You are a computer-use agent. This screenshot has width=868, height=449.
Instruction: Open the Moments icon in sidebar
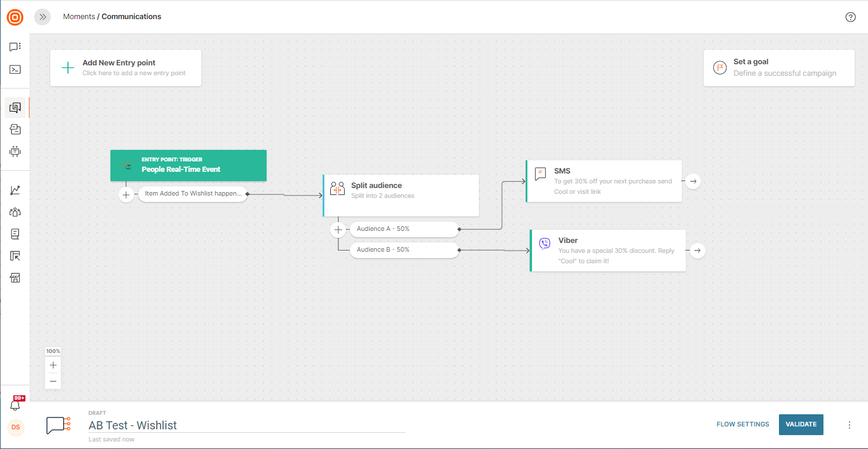click(x=15, y=108)
